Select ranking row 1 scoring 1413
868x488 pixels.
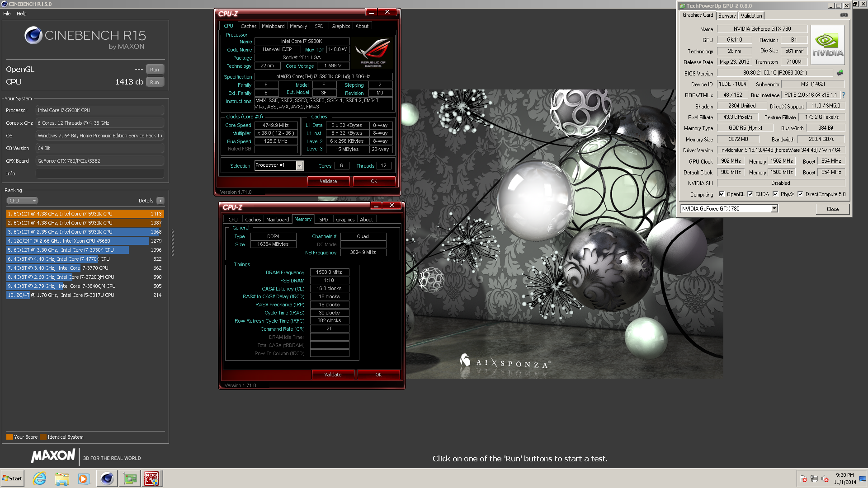tap(85, 214)
